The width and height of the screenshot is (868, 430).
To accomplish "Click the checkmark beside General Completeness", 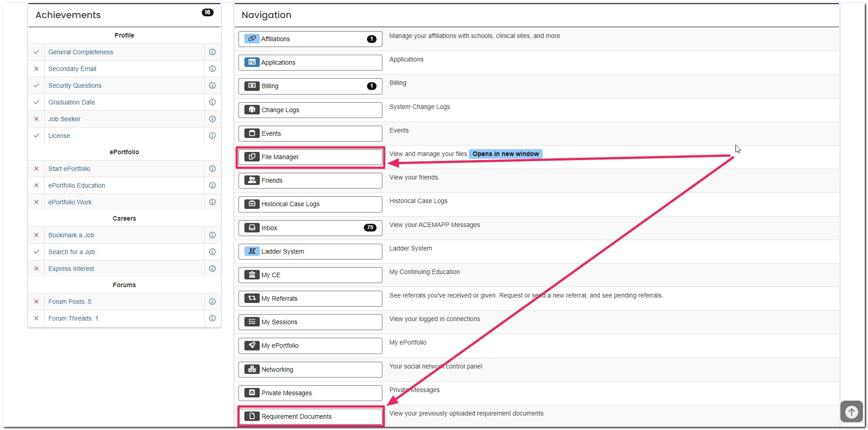I will click(36, 52).
